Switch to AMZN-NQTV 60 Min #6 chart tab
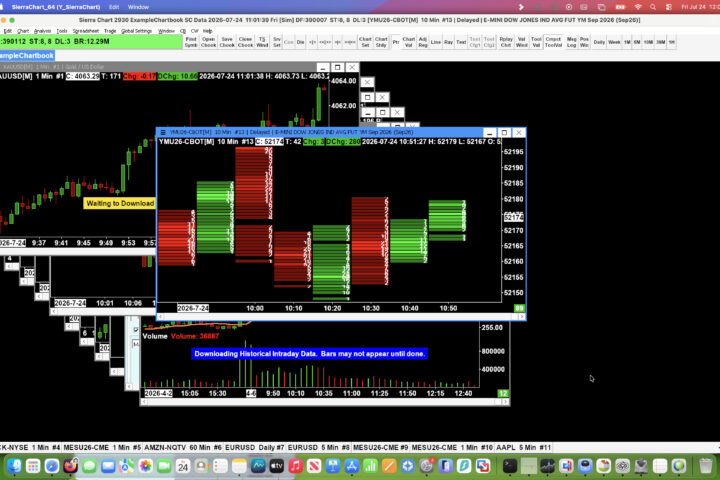720x480 pixels. click(183, 447)
